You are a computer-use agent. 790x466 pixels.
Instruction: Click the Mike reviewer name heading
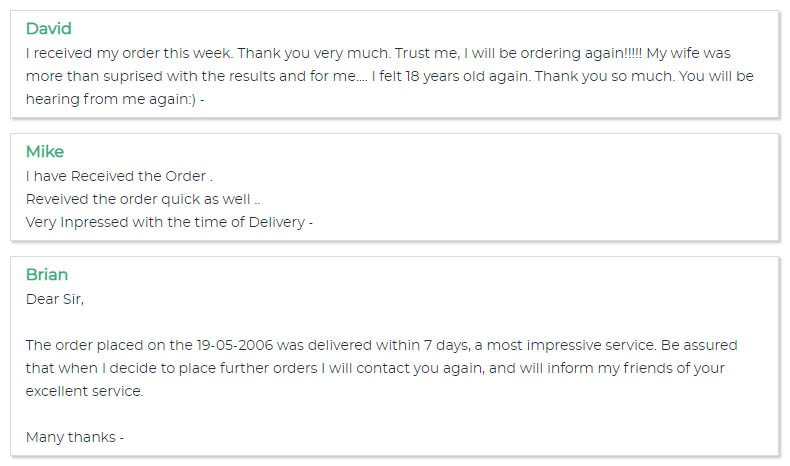45,152
